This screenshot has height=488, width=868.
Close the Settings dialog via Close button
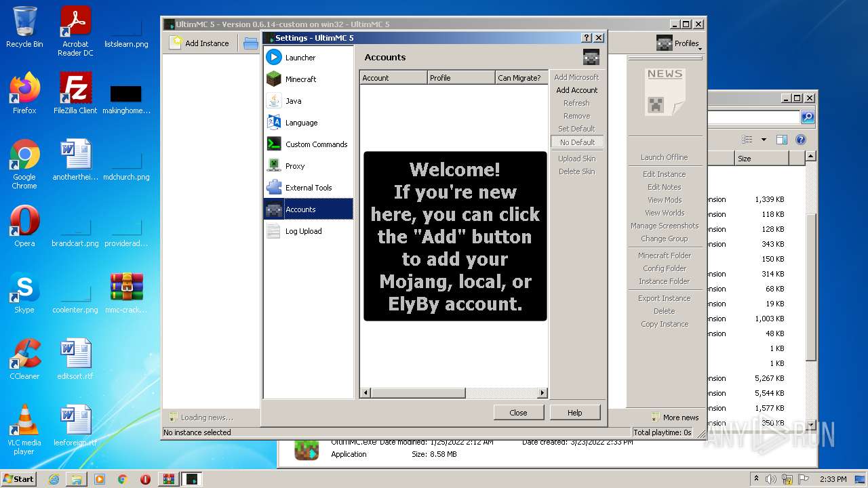(518, 412)
